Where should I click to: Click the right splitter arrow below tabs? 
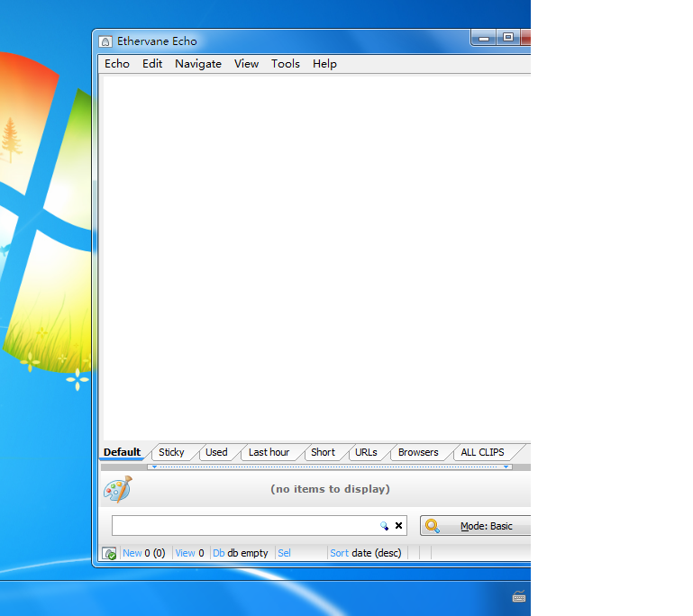tap(506, 467)
